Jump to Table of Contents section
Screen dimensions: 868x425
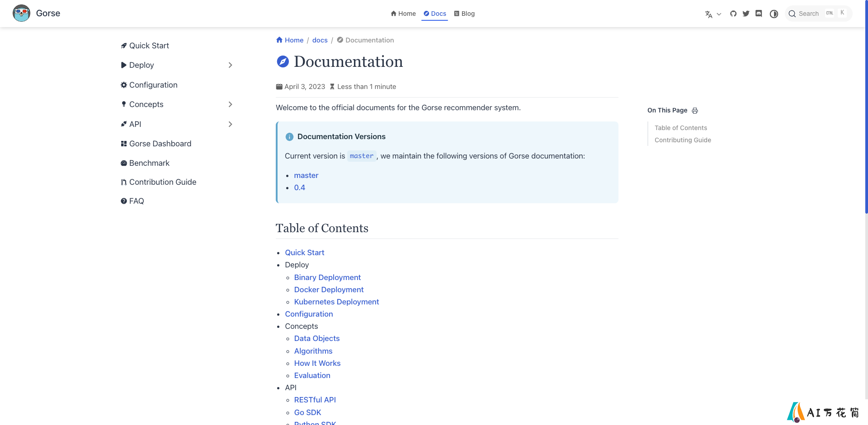pos(681,128)
